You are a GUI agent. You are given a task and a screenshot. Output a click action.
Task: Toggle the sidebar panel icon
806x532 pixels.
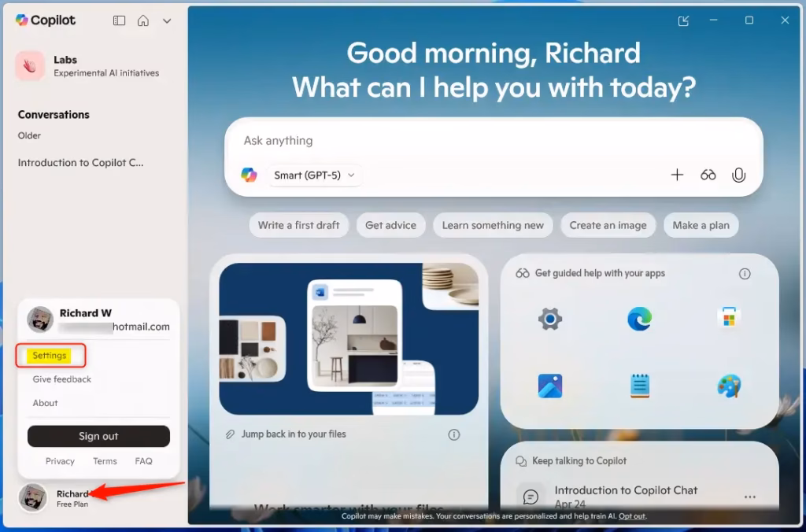click(x=120, y=20)
